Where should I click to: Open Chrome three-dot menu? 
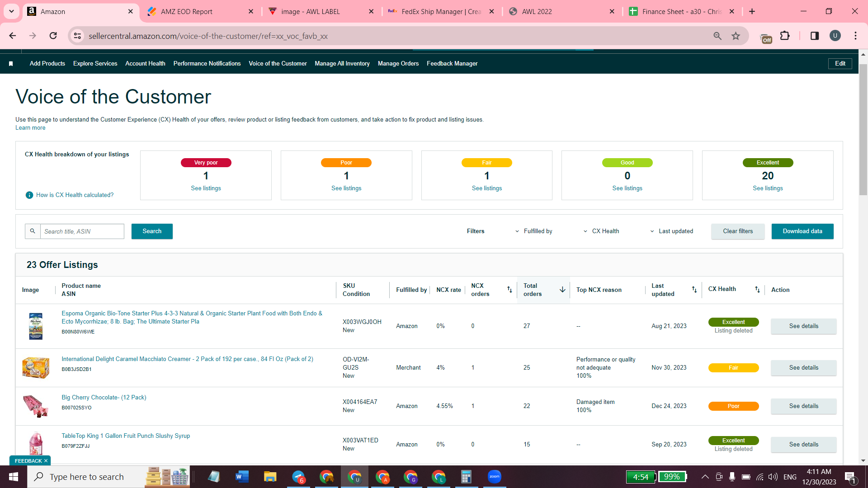(x=855, y=36)
